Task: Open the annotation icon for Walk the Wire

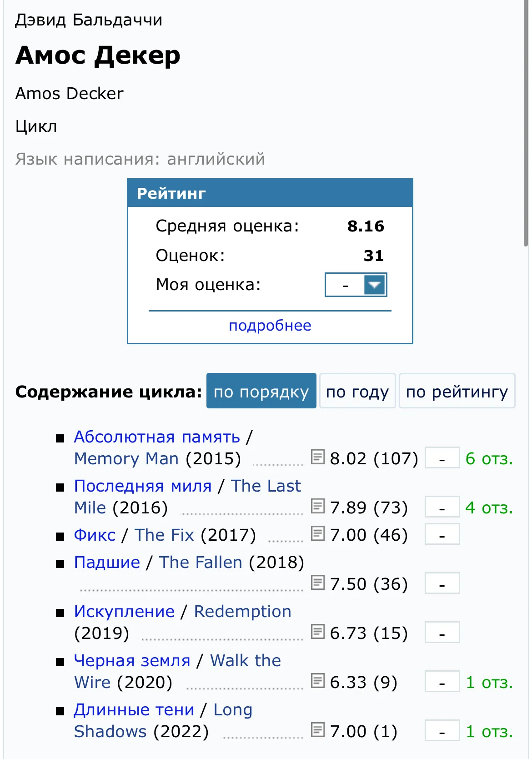Action: coord(318,681)
